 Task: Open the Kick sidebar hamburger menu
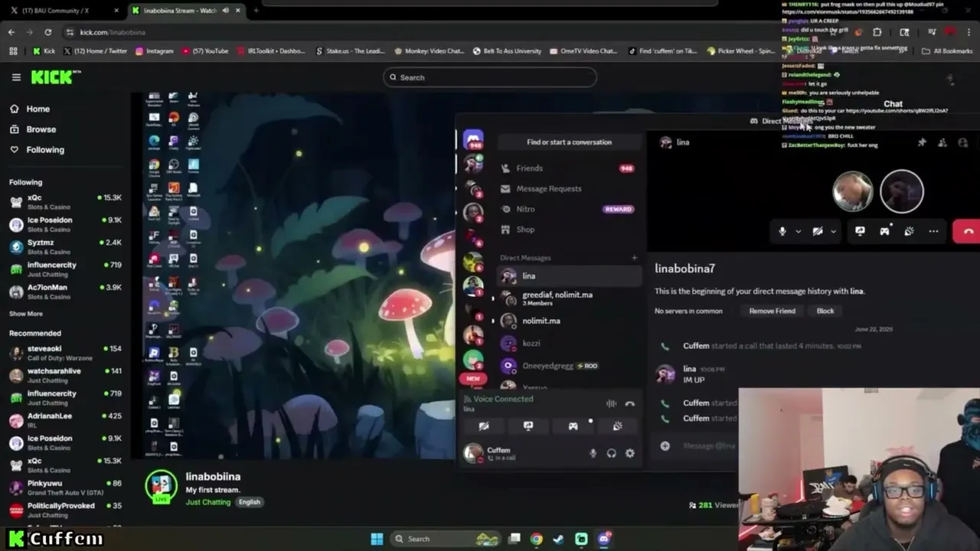16,77
